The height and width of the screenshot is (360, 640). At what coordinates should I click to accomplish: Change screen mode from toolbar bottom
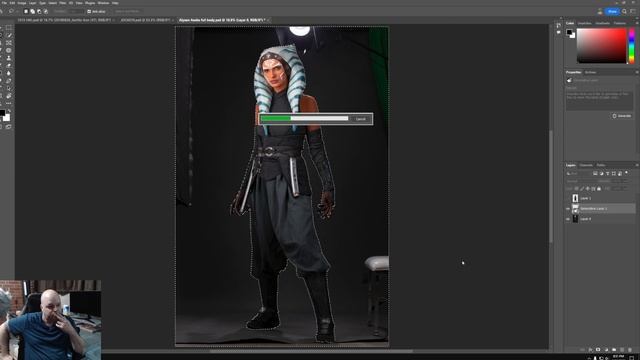9,127
